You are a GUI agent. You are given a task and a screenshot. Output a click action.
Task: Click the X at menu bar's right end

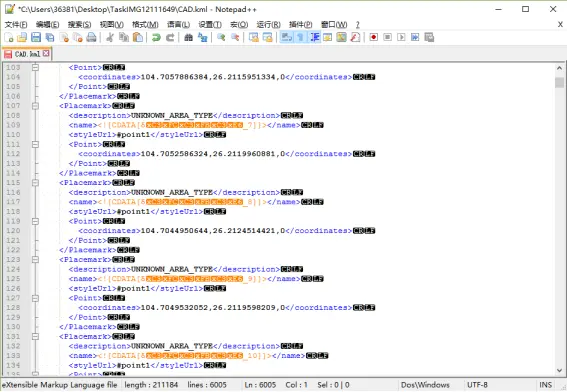click(x=560, y=24)
